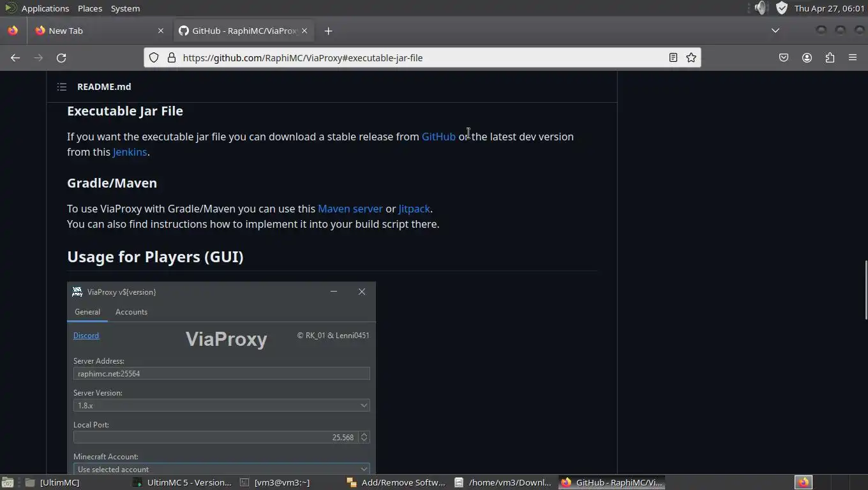Open Firefox account menu
Screen dimensions: 868x490
click(x=807, y=57)
